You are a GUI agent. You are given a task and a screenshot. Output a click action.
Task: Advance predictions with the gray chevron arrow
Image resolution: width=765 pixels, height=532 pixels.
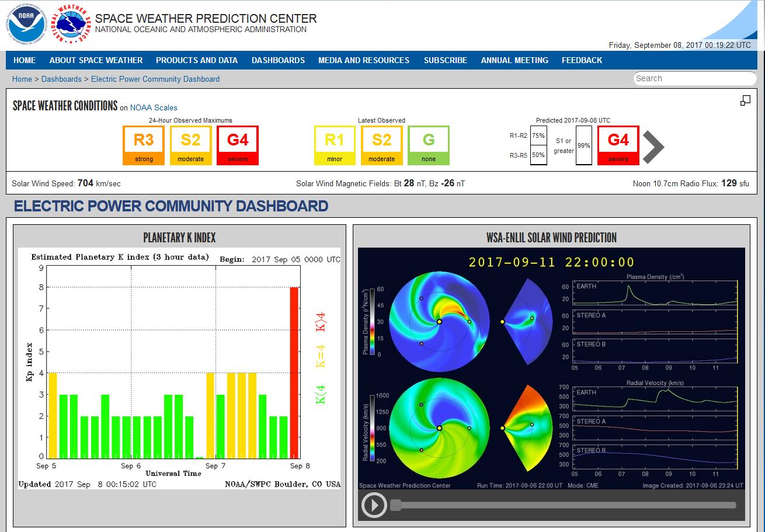654,147
